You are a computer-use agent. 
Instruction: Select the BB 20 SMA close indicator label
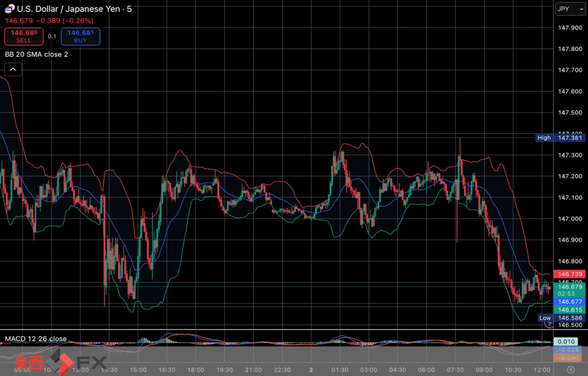click(37, 54)
